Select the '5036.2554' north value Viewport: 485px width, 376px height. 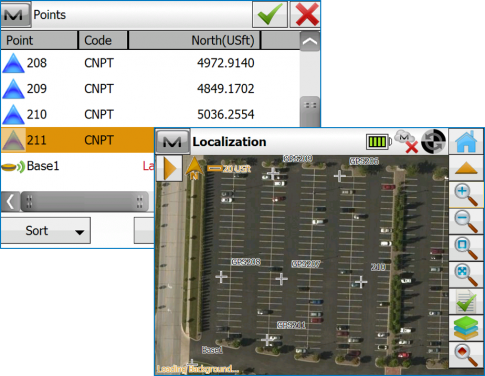[x=226, y=114]
